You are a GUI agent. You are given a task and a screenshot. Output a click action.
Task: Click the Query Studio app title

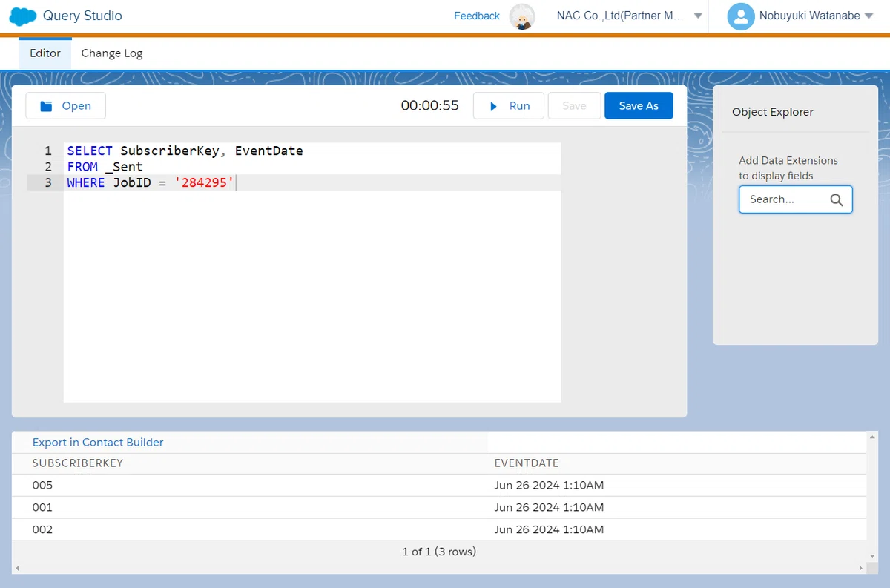(x=82, y=16)
